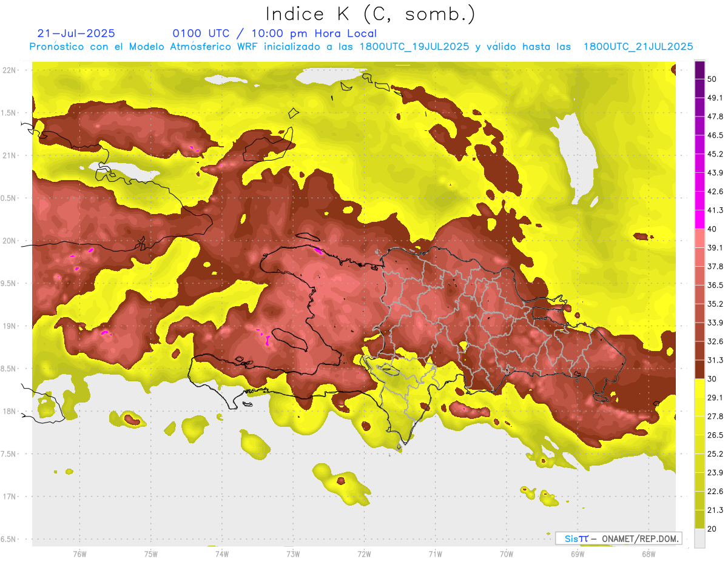Click the '76W' longitude label

click(x=79, y=554)
